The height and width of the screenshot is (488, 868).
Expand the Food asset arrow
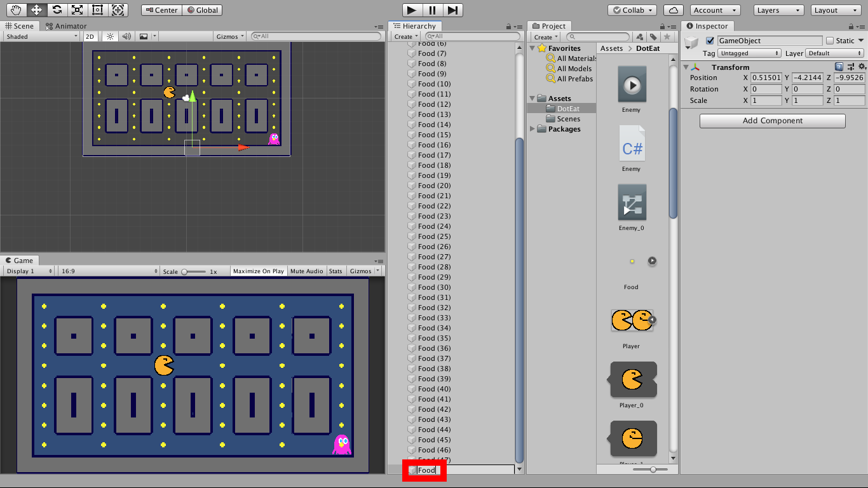[652, 261]
